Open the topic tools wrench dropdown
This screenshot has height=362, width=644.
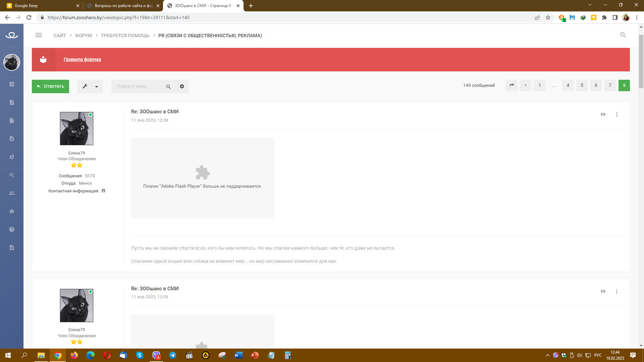point(90,86)
